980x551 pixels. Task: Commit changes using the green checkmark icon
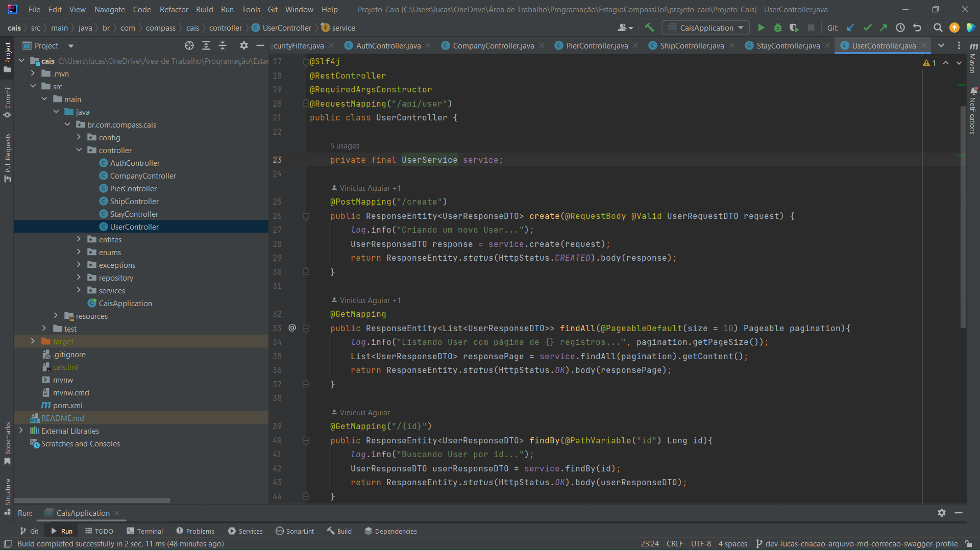867,28
